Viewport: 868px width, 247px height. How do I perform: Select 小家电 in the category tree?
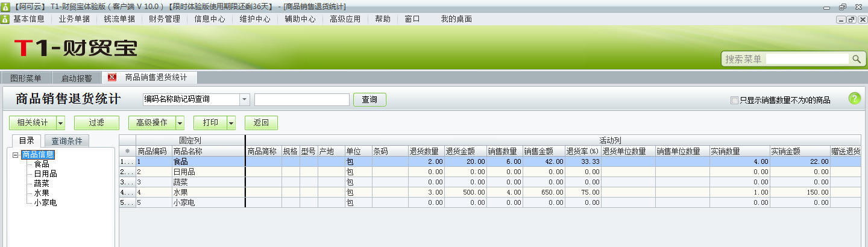[x=46, y=202]
